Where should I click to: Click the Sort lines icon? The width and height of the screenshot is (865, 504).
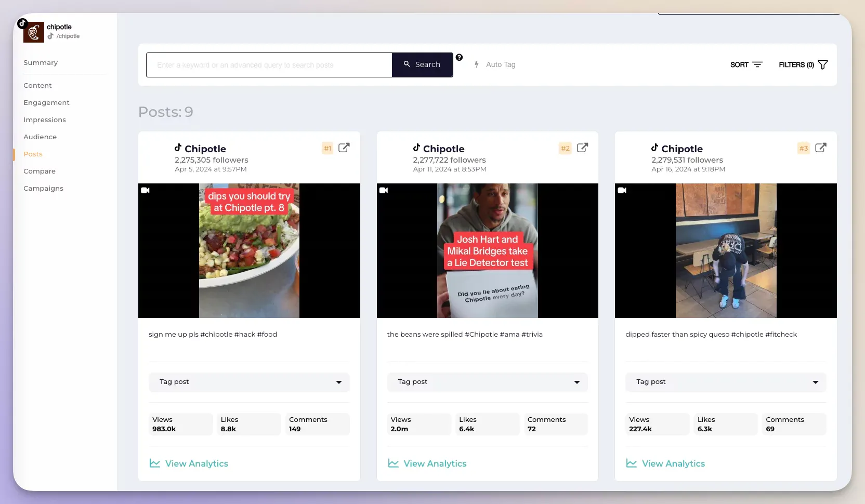(x=757, y=64)
